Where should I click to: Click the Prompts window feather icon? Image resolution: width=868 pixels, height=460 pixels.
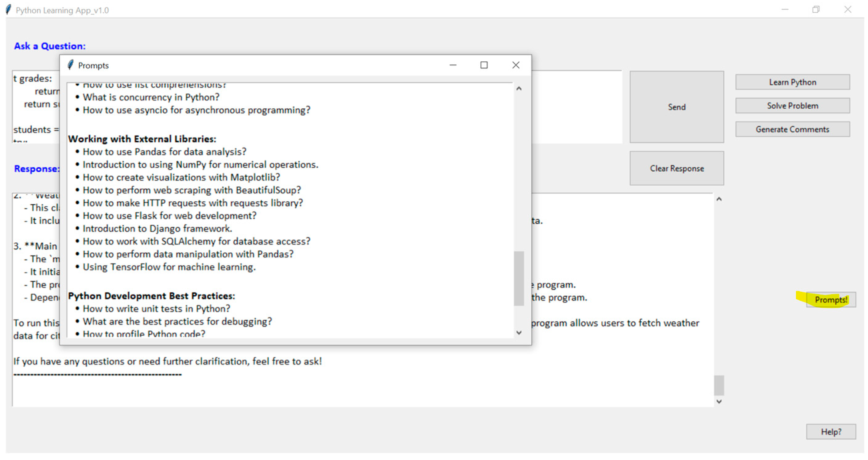(x=71, y=65)
